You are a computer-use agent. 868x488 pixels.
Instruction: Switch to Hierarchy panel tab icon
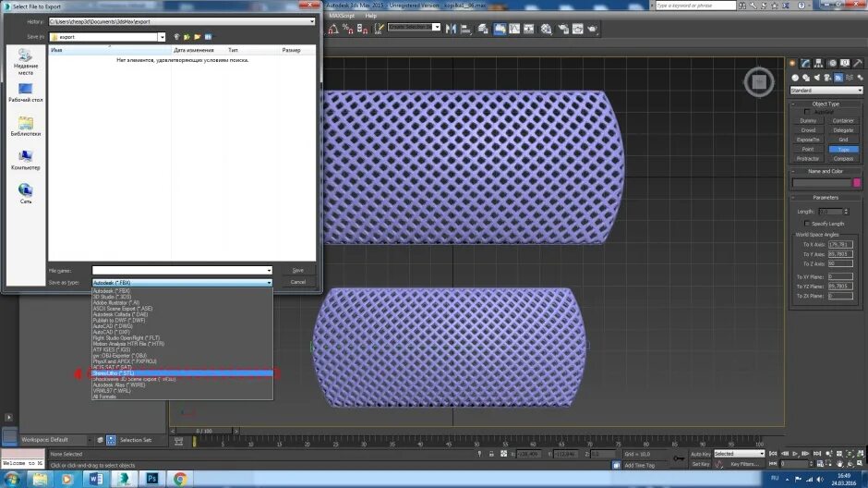819,64
